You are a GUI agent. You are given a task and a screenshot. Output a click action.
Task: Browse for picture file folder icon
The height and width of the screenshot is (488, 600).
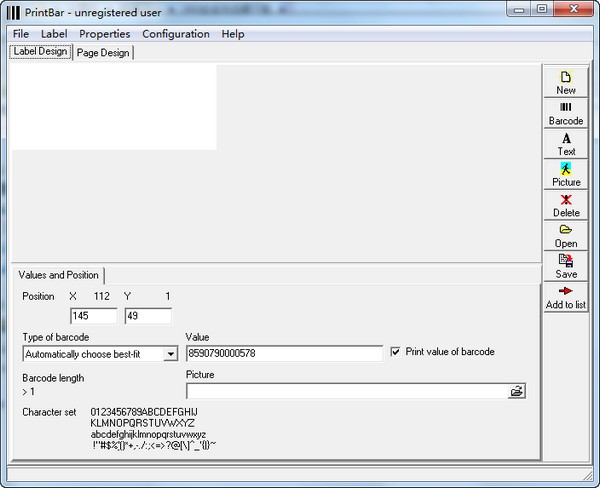[516, 391]
